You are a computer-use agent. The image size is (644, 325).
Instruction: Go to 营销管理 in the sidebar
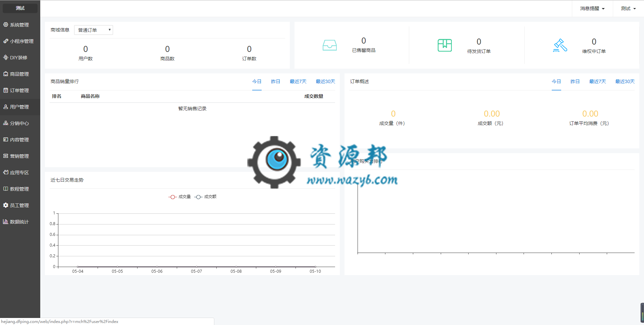pos(20,156)
